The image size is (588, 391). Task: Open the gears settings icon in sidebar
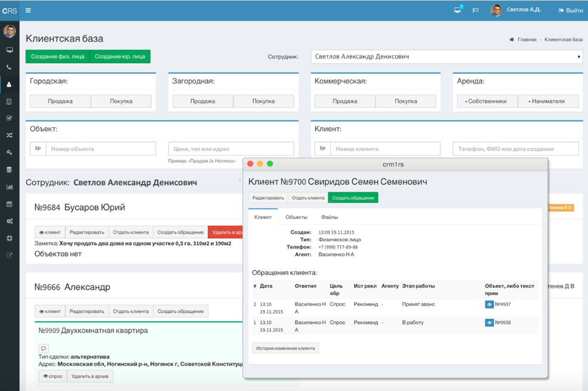coord(10,221)
